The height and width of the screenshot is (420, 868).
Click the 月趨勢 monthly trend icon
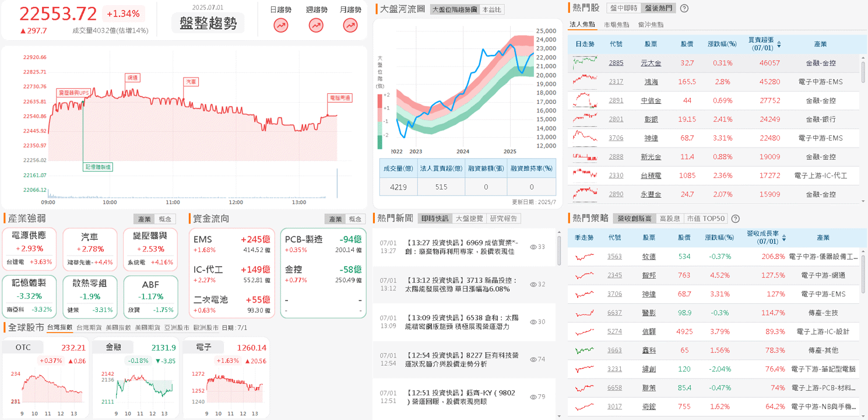350,25
